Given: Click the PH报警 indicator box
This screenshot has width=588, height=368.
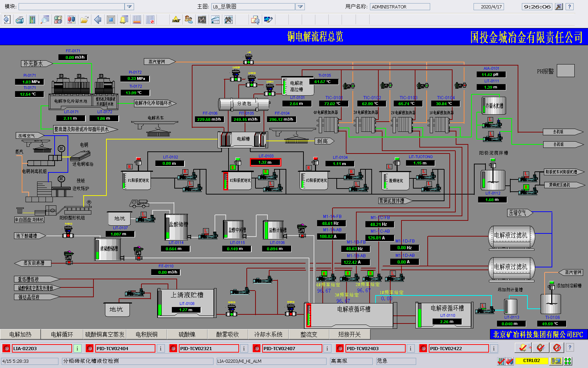Looking at the screenshot, I should [x=565, y=71].
